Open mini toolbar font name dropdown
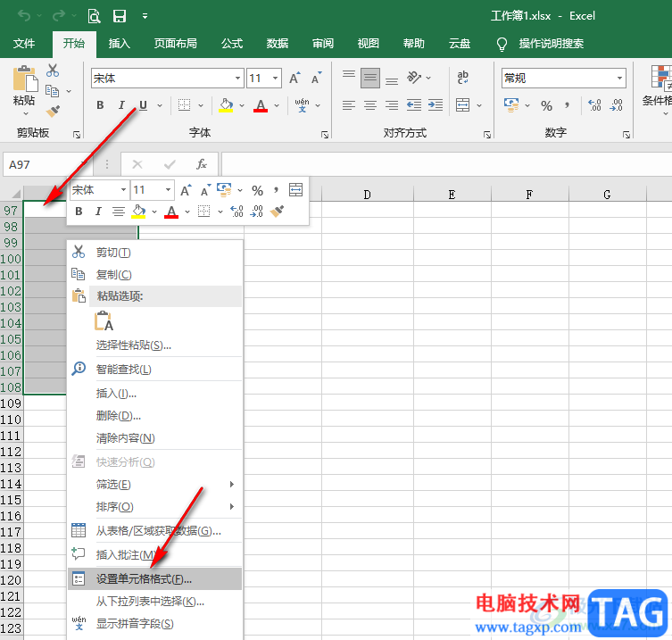The image size is (672, 640). (123, 189)
